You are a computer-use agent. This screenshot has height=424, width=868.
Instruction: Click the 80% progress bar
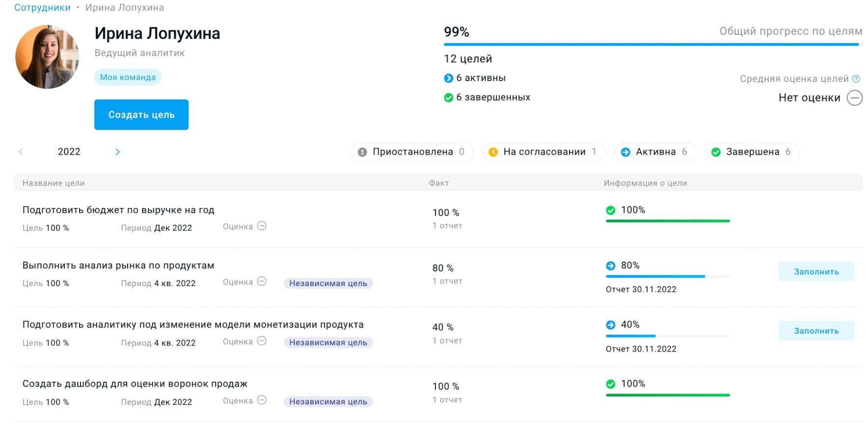point(668,276)
